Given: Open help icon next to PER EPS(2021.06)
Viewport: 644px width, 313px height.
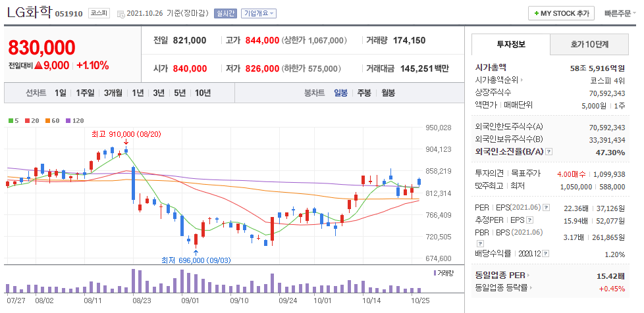Looking at the screenshot, I should (x=546, y=208).
